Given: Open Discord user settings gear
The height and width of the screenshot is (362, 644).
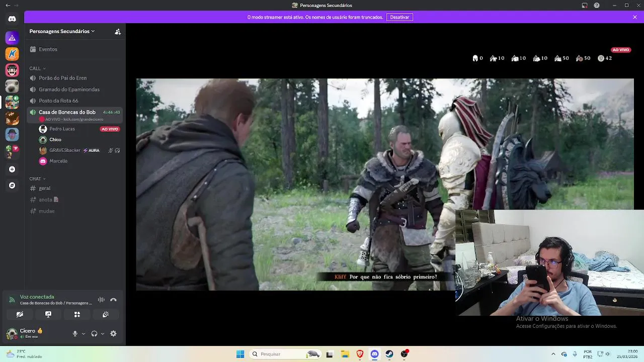Looking at the screenshot, I should pyautogui.click(x=113, y=333).
